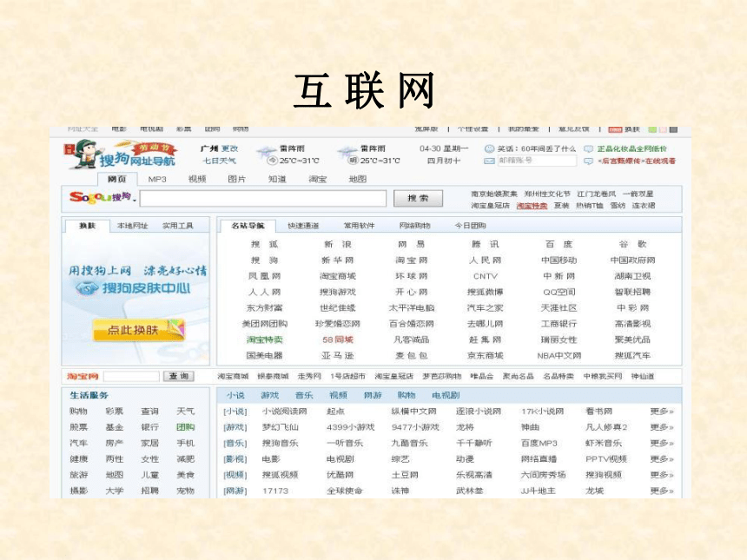
Task: Open the 七日天气 forecast link
Action: tap(219, 161)
